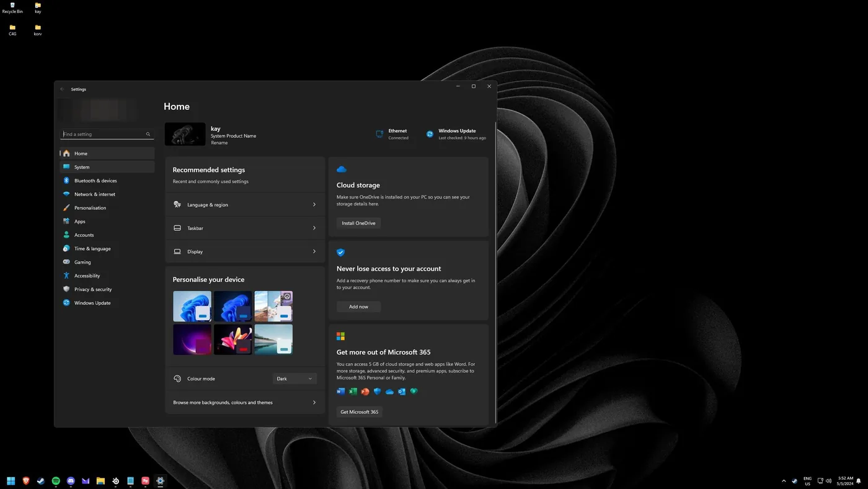Click the Rename link under the PC name
Image resolution: width=868 pixels, height=489 pixels.
click(219, 143)
